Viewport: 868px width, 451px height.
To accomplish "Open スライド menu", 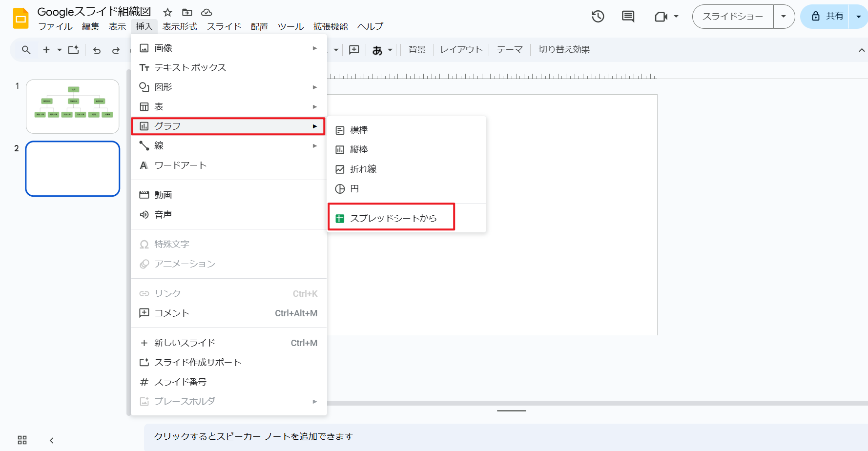I will (x=224, y=26).
